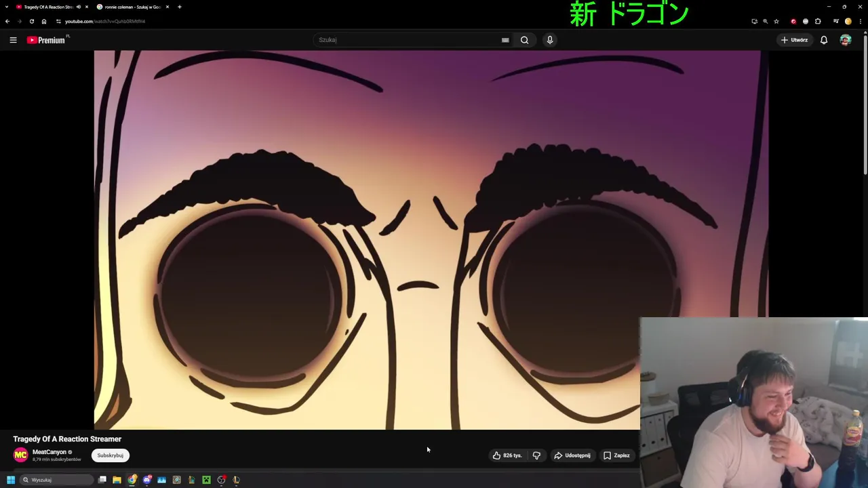Open Chrome from the taskbar
The width and height of the screenshot is (868, 488).
(x=132, y=480)
